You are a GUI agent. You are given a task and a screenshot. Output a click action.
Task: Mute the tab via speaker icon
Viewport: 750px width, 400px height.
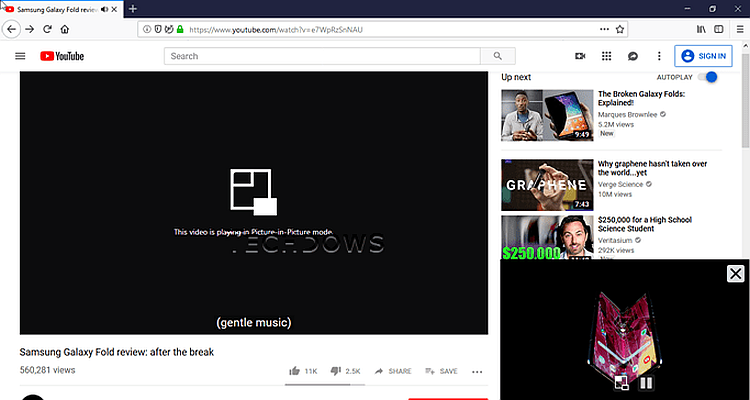(104, 9)
